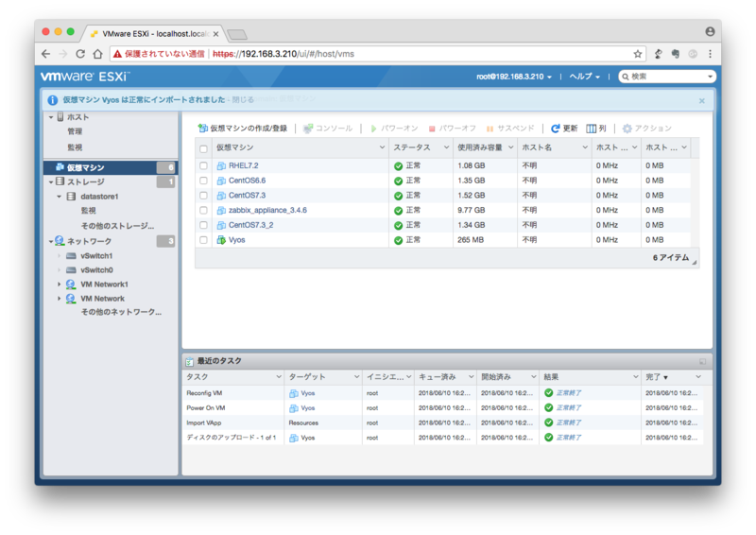
Task: Click the VM Network1 globe icon
Action: (x=71, y=285)
